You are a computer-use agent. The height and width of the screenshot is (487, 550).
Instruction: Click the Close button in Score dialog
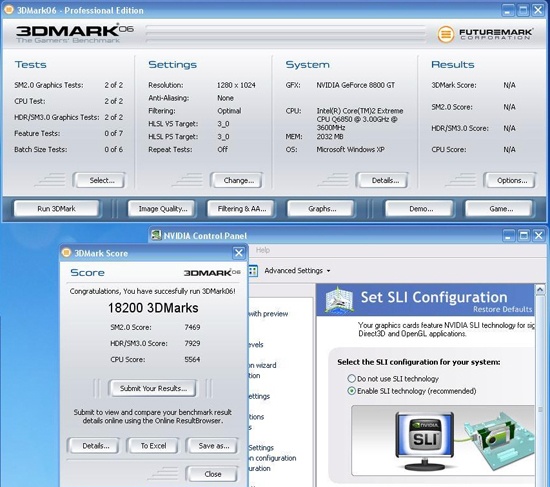[x=213, y=474]
